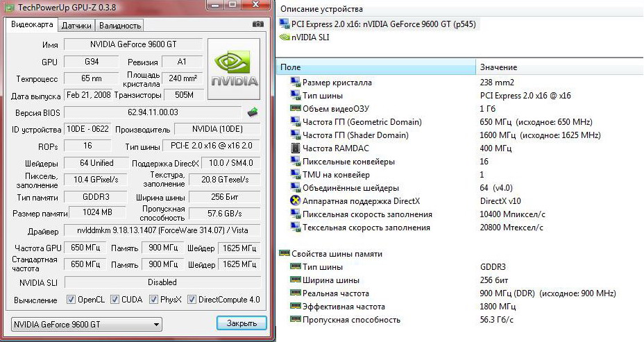Click icon beside Пиксельная скорость заполнения
Image resolution: width=644 pixels, height=342 pixels.
pos(296,214)
